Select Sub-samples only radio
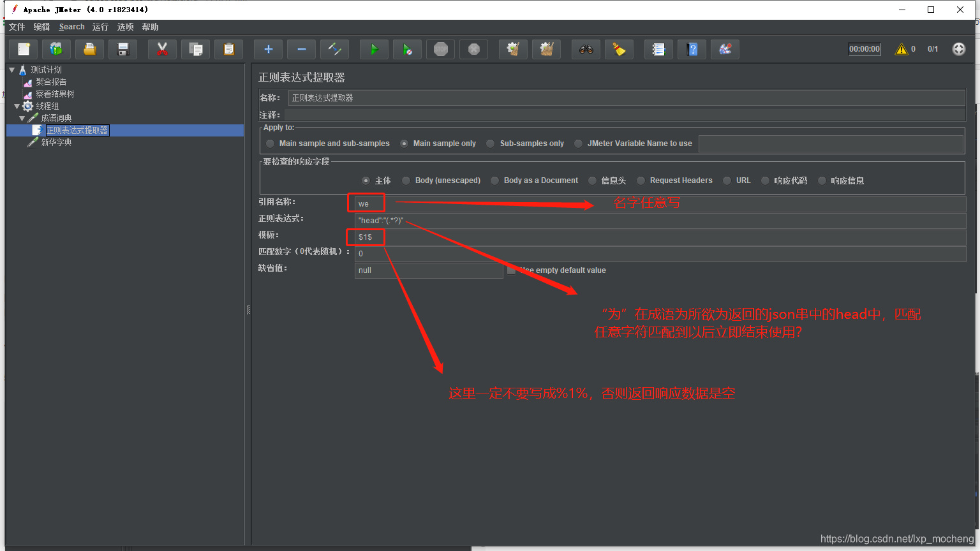The height and width of the screenshot is (551, 980). tap(491, 143)
